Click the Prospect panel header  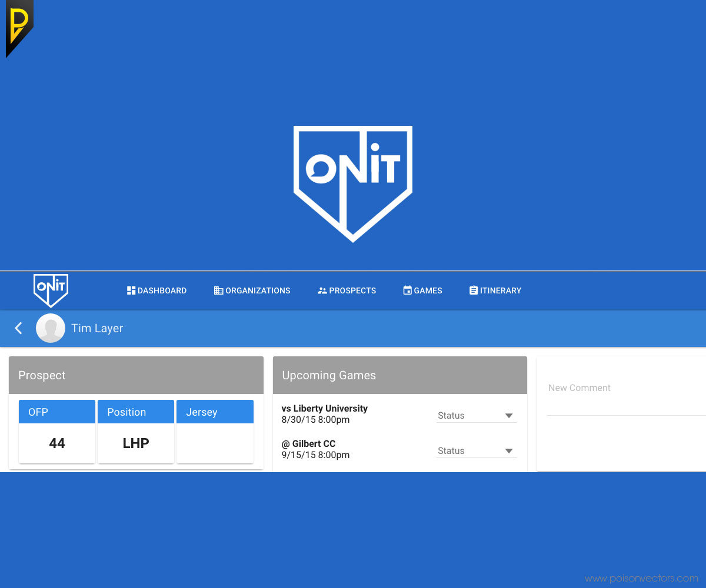tap(136, 375)
